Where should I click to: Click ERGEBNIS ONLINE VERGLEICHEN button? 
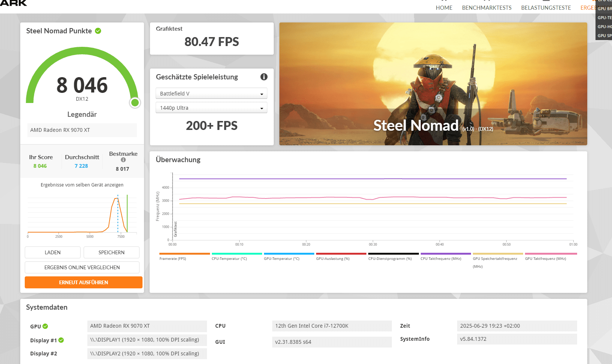(82, 267)
